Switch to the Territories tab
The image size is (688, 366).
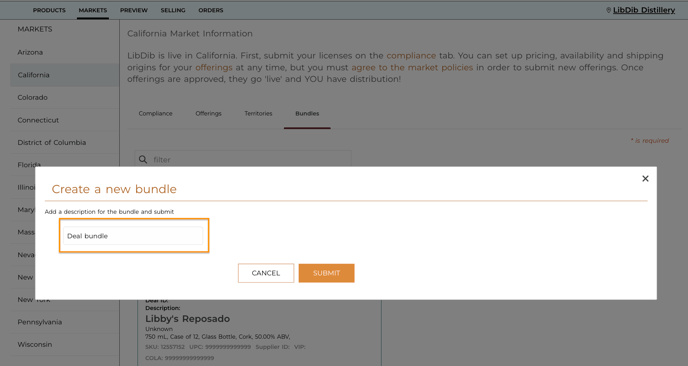258,113
